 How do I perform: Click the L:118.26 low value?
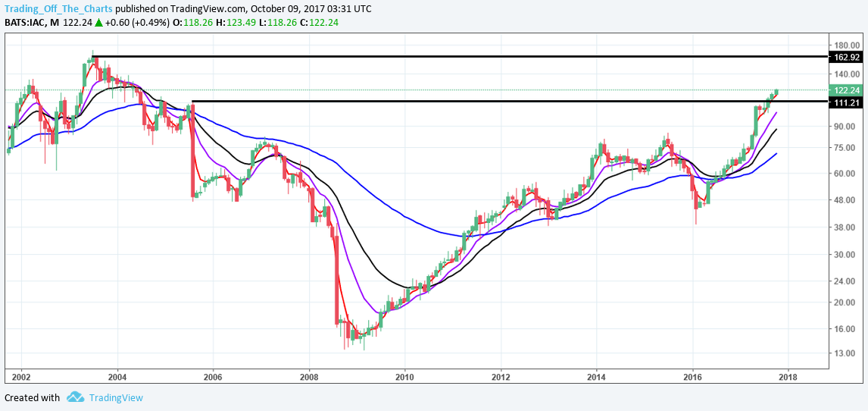277,23
